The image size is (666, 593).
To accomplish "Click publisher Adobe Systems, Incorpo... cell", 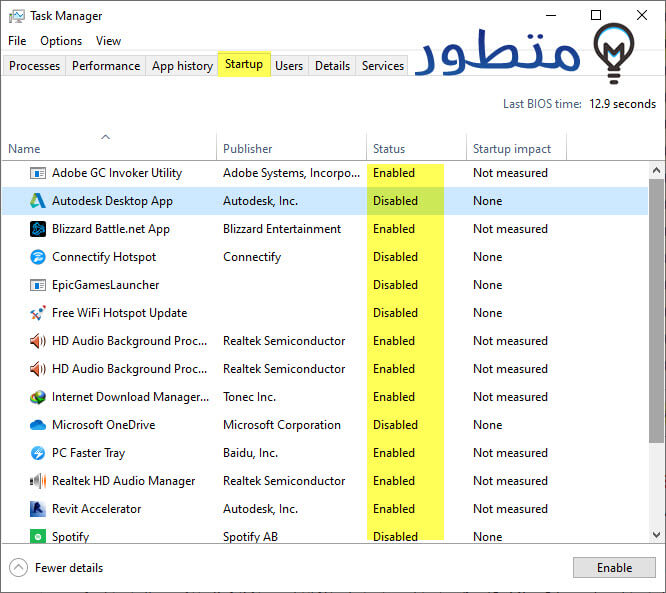I will click(x=291, y=173).
